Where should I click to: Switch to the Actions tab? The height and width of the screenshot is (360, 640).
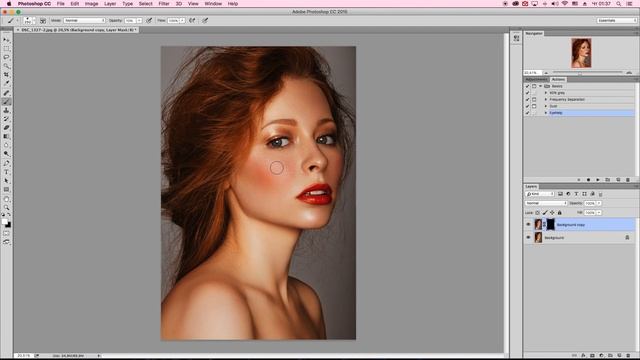pyautogui.click(x=558, y=80)
